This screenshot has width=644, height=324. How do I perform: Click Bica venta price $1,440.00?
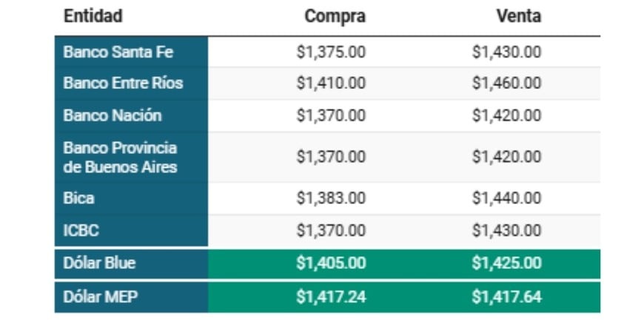click(506, 198)
